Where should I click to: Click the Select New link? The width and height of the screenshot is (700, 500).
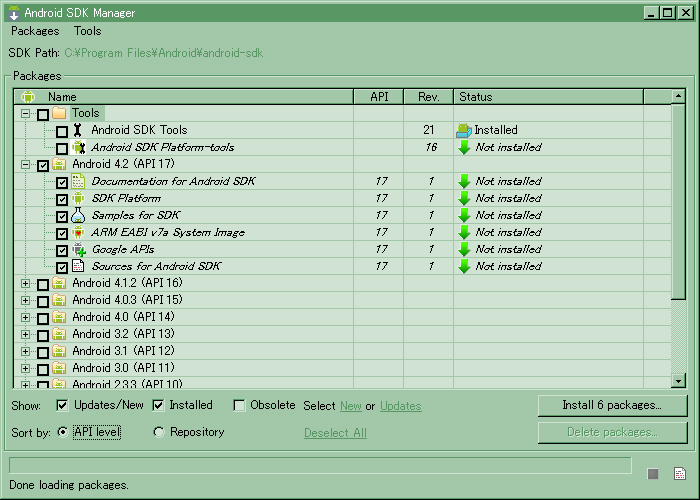[x=351, y=406]
